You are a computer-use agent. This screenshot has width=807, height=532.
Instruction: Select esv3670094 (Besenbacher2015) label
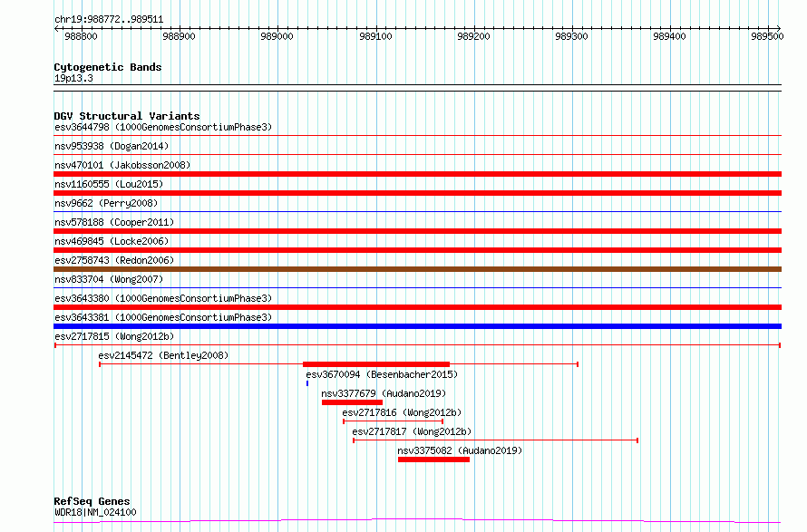point(382,374)
